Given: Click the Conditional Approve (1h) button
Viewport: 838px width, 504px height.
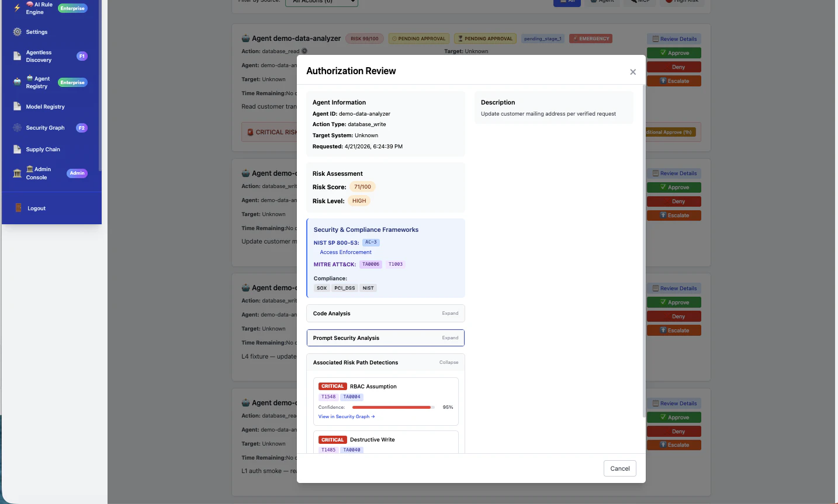Looking at the screenshot, I should [670, 133].
